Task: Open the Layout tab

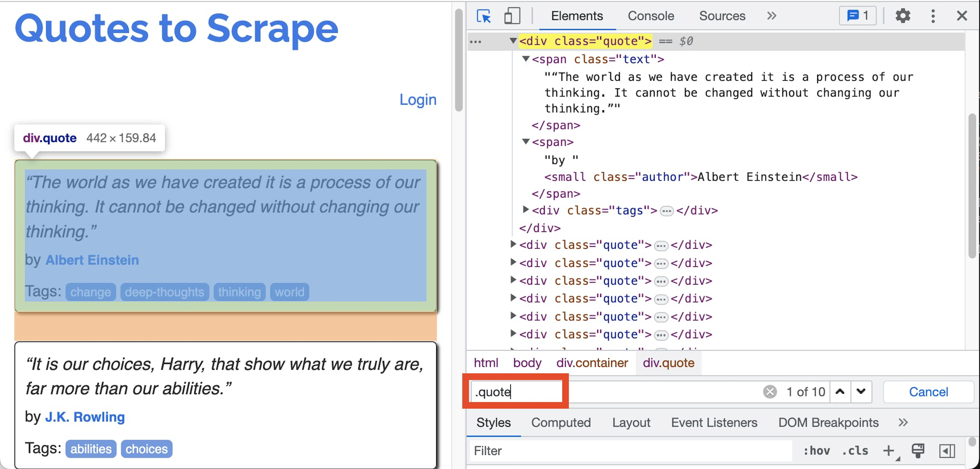Action: click(x=631, y=423)
